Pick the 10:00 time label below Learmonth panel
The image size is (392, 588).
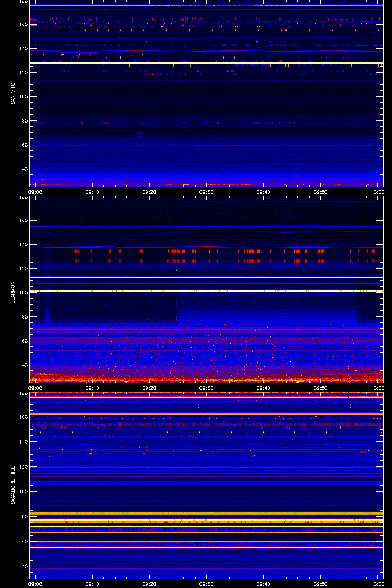[x=377, y=388]
